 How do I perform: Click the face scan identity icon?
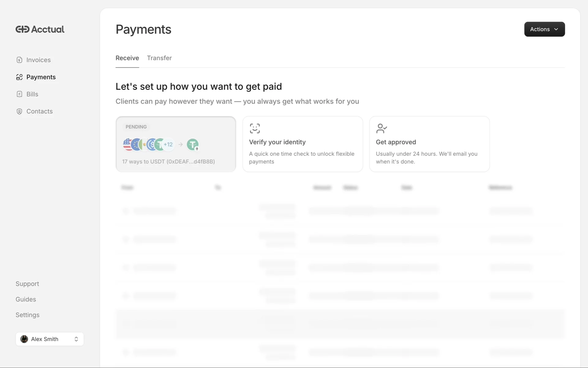click(x=254, y=128)
